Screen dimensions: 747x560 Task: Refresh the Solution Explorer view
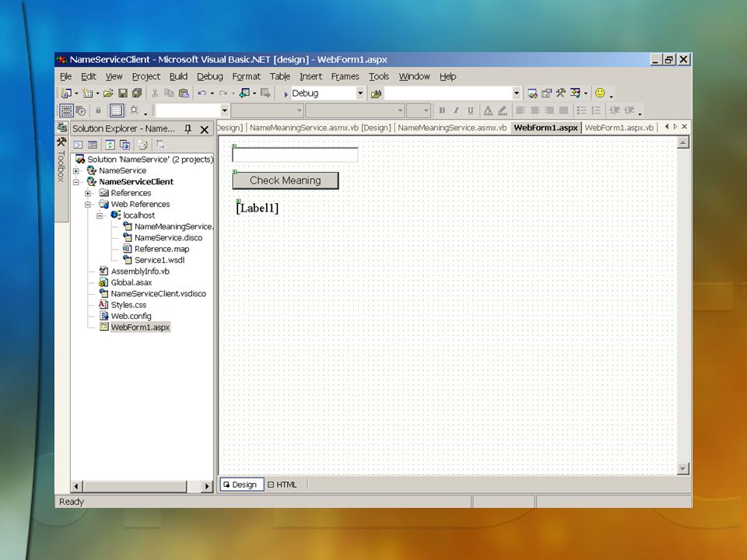pos(110,145)
